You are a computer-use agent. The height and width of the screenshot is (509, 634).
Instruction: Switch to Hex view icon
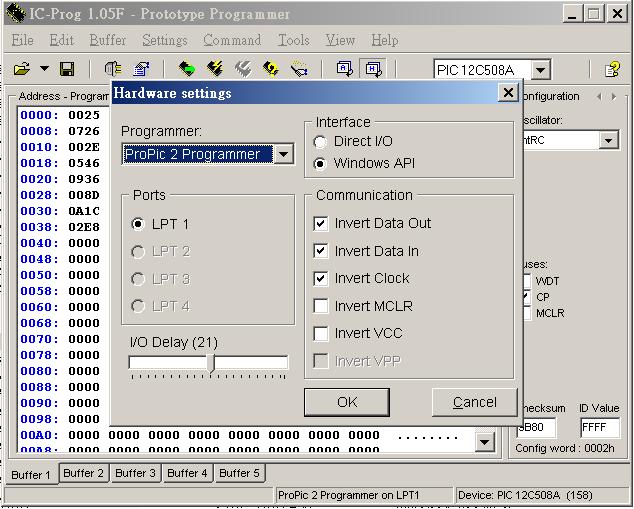(x=373, y=69)
